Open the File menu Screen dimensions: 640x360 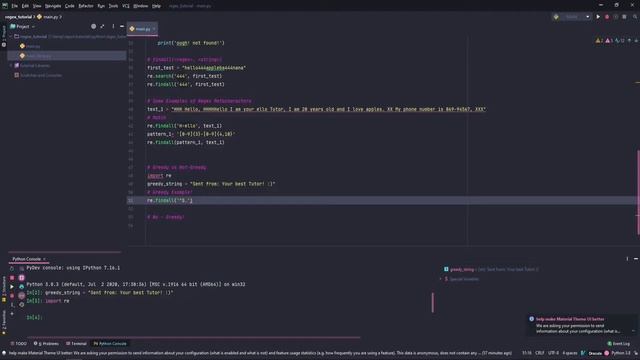click(x=15, y=6)
